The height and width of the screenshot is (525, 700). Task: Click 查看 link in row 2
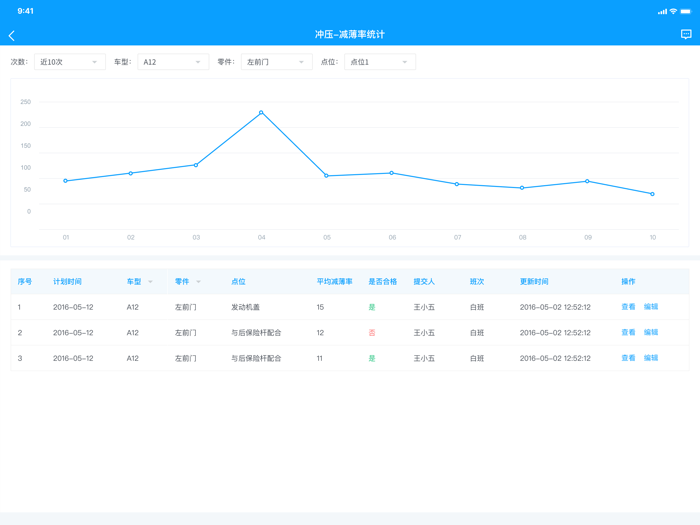tap(628, 332)
